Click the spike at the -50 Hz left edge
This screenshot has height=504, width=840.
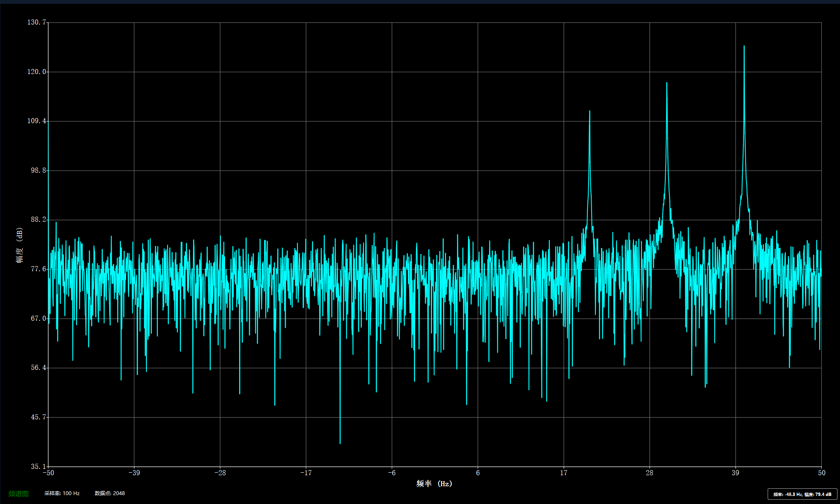tap(49, 169)
